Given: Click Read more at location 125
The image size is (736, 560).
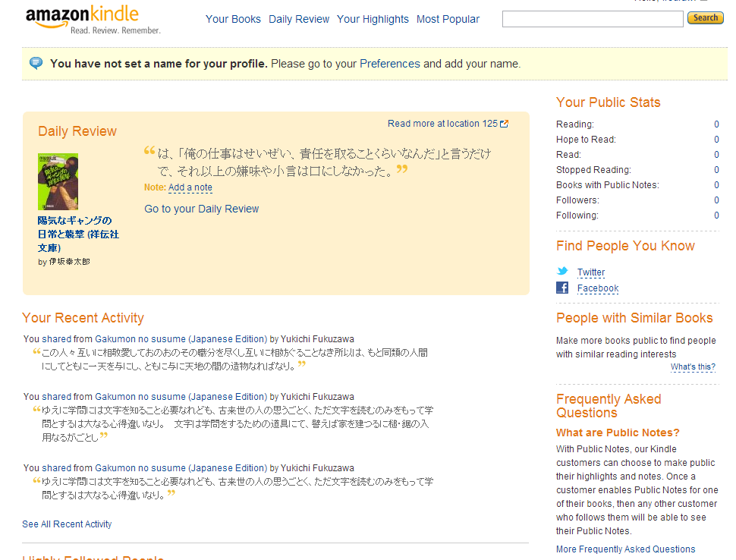Looking at the screenshot, I should pyautogui.click(x=442, y=124).
